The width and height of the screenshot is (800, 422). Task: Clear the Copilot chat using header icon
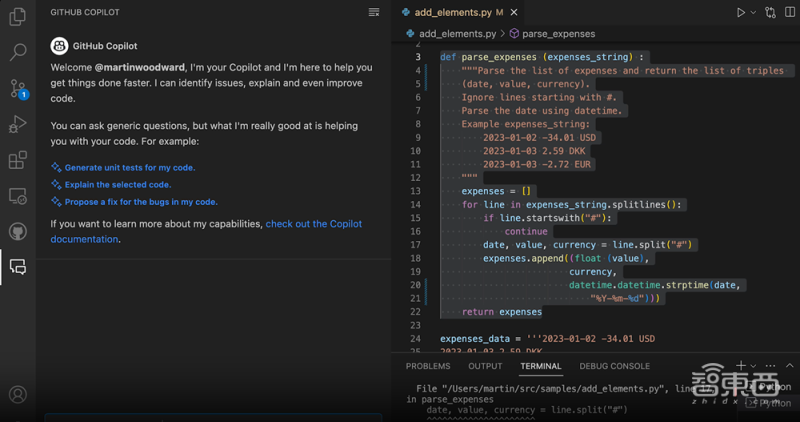pyautogui.click(x=374, y=12)
